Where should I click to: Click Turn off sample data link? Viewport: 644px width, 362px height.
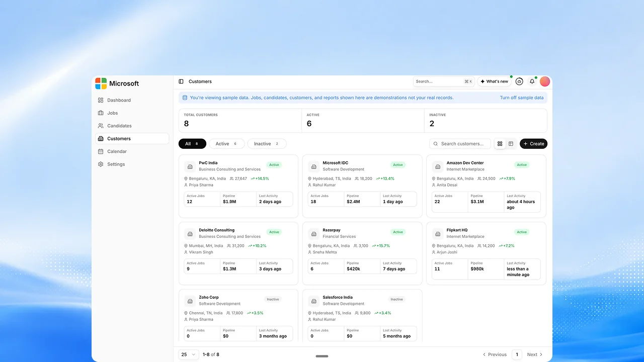click(x=522, y=98)
